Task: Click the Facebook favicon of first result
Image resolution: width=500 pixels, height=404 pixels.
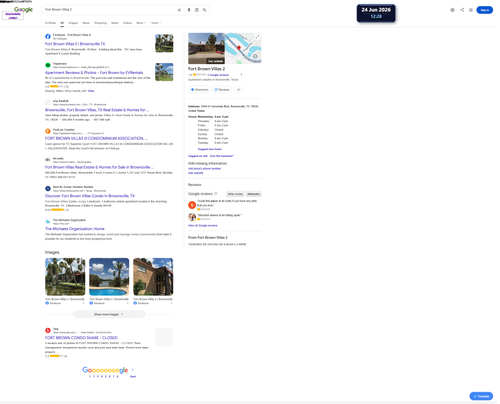Action: point(48,36)
